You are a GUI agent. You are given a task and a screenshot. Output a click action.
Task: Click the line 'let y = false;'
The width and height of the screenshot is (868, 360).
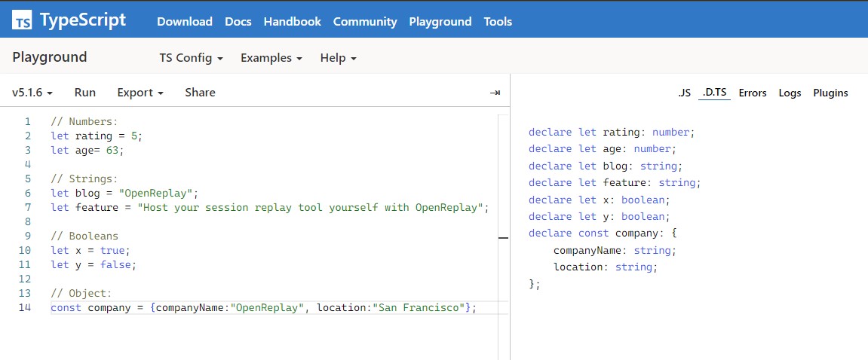pos(93,265)
